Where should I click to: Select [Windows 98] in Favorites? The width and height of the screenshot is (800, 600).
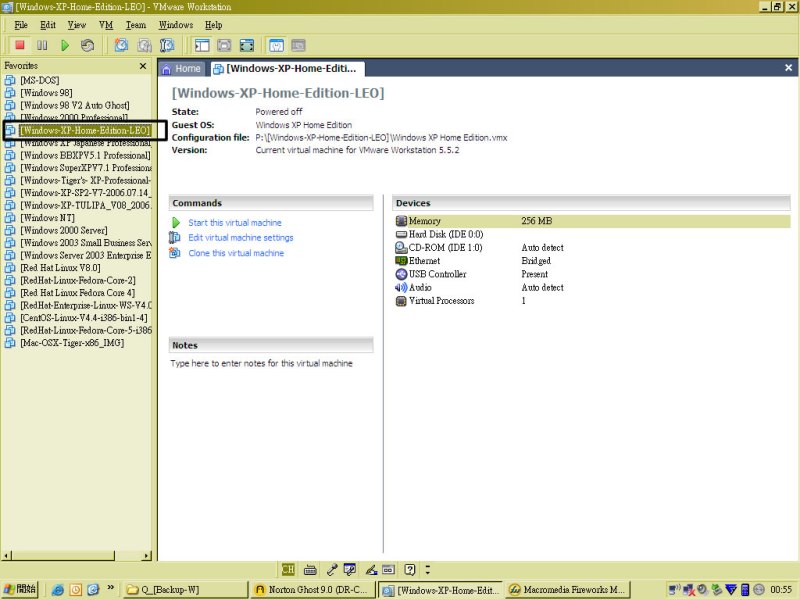pyautogui.click(x=46, y=93)
